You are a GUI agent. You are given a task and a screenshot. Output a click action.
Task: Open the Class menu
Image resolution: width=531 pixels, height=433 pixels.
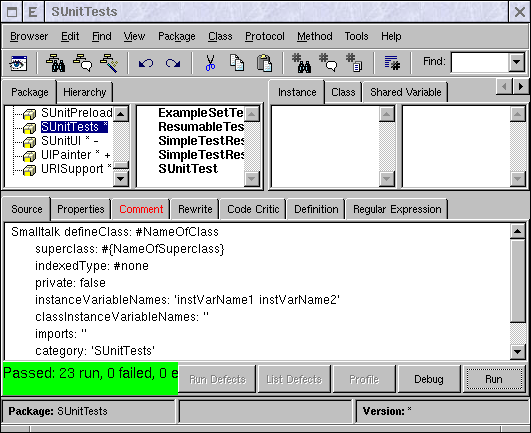(x=220, y=36)
